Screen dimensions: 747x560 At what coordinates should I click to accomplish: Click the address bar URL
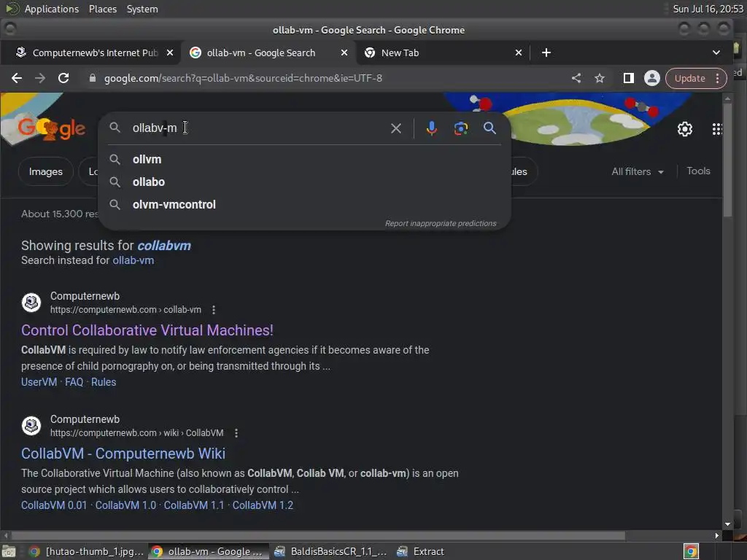[243, 78]
